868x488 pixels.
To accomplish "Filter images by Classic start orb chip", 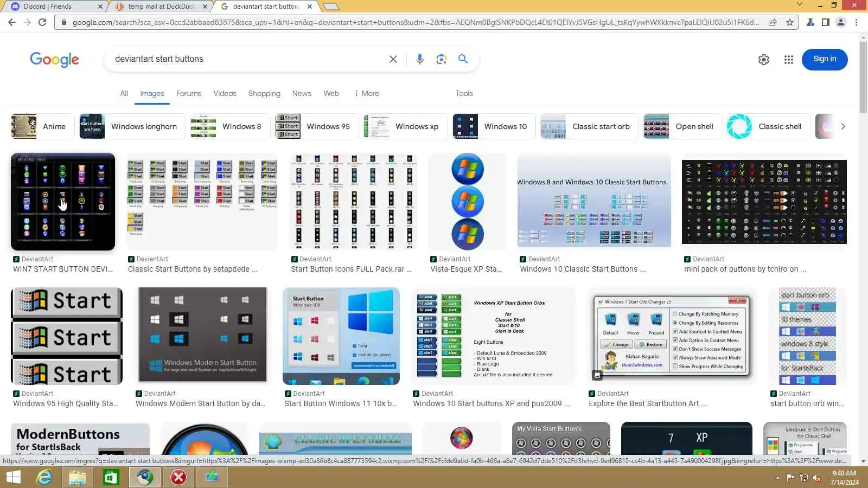I will 589,126.
